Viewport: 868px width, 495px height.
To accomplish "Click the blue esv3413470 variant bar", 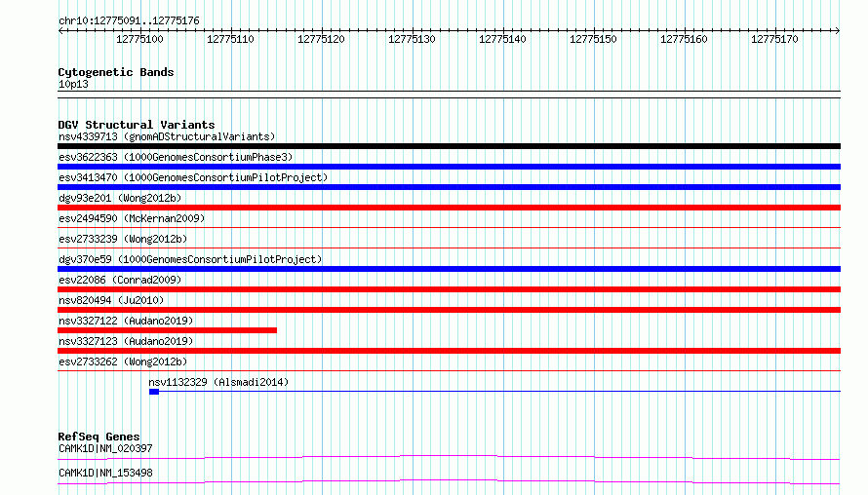I will coord(449,187).
